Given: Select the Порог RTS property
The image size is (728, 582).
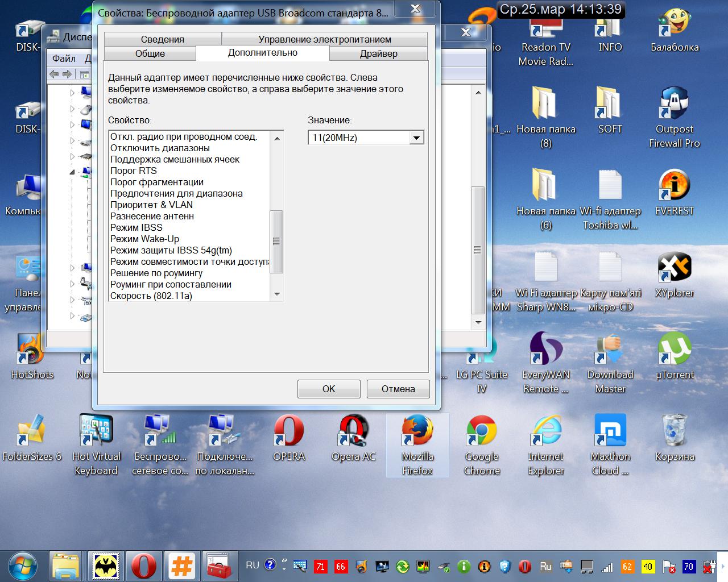Looking at the screenshot, I should [x=134, y=171].
